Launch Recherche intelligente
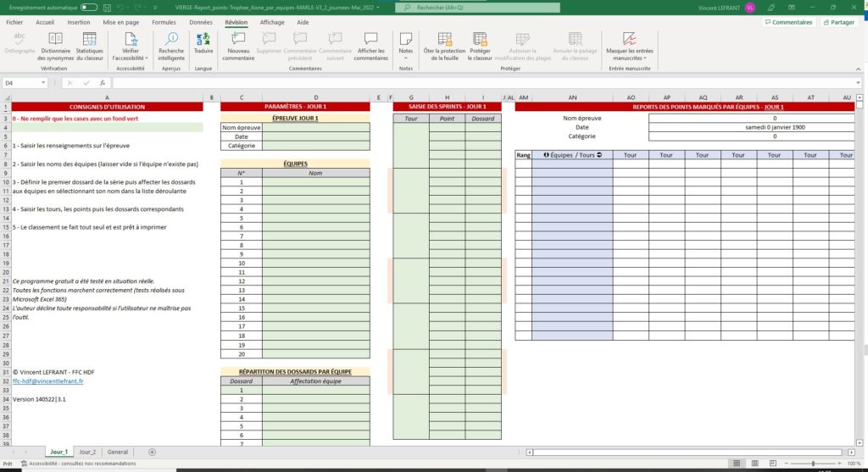868x472 pixels. [x=171, y=46]
